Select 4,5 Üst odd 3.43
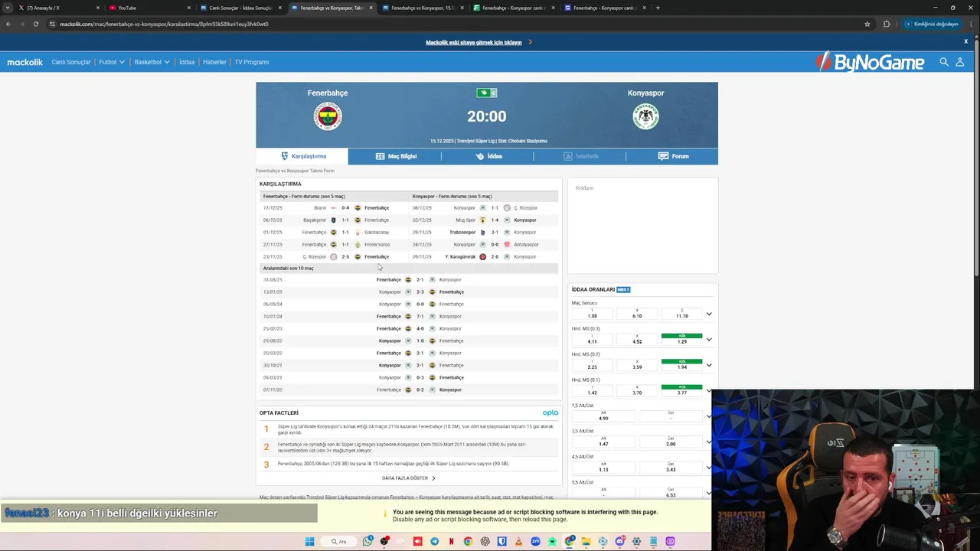Image resolution: width=980 pixels, height=551 pixels. tap(671, 467)
